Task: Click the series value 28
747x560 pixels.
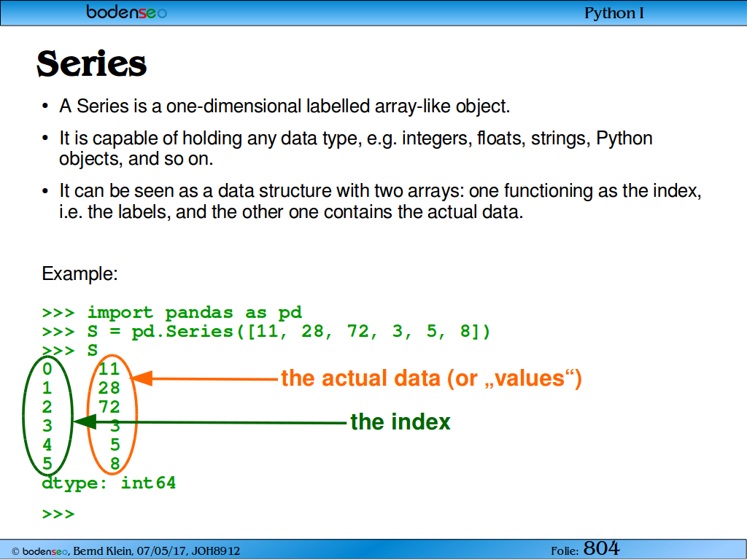Action: tap(109, 388)
